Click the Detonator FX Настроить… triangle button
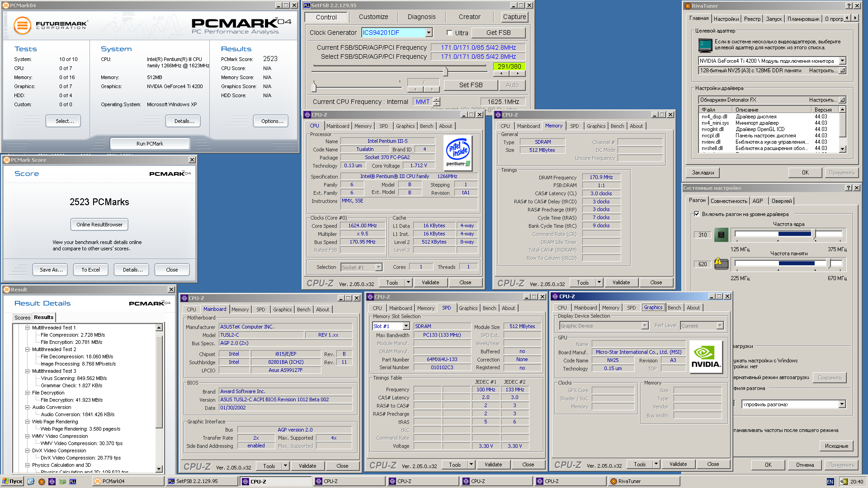 click(842, 100)
